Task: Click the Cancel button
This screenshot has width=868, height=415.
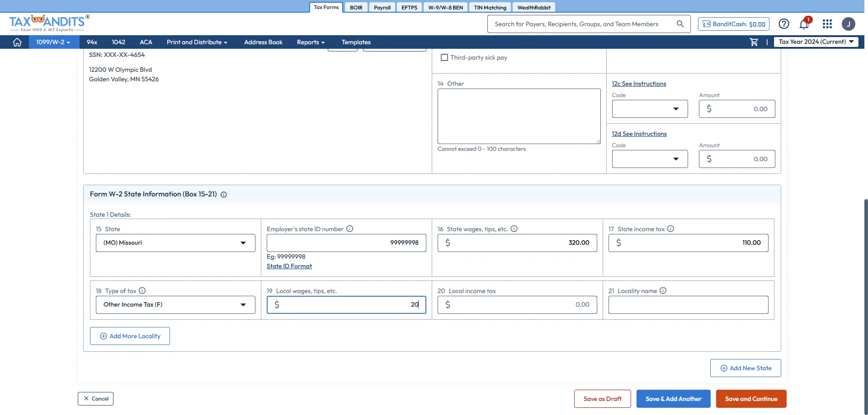Action: (95, 399)
